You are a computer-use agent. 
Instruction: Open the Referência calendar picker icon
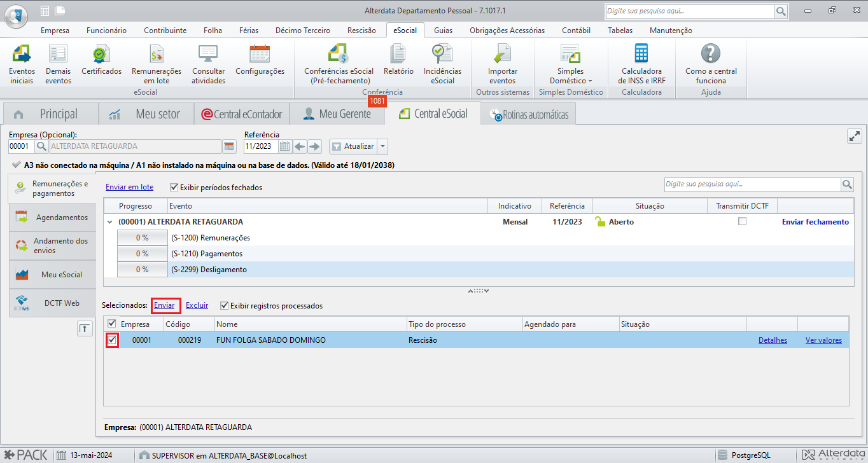pos(285,146)
